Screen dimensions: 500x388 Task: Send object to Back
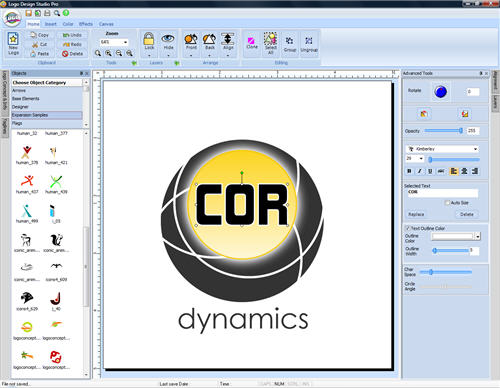tap(209, 39)
